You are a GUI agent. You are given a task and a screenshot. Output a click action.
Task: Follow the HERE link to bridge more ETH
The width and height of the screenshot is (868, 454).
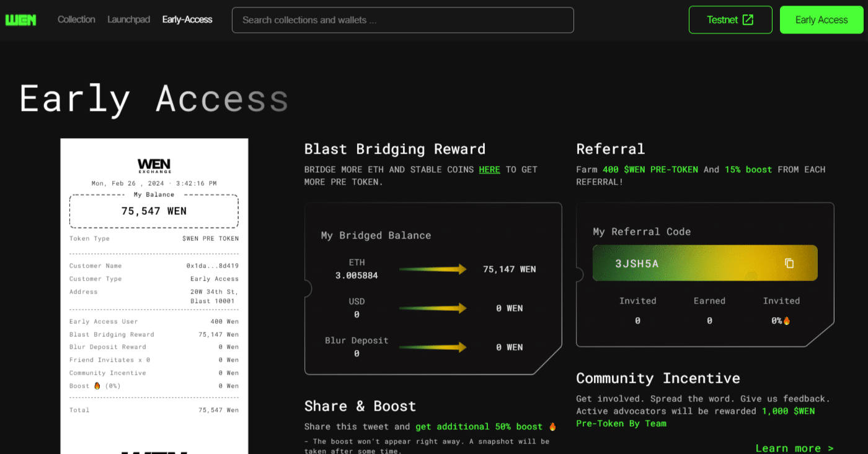[489, 170]
